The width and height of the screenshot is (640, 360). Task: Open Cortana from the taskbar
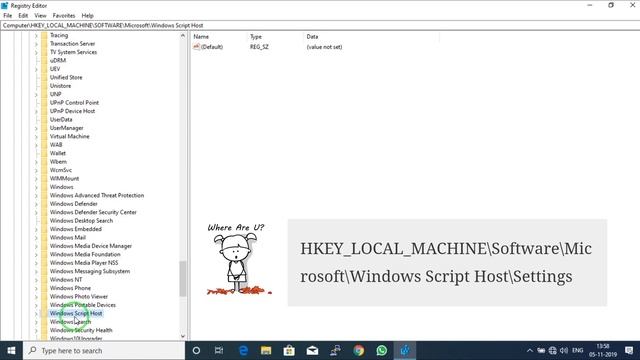[x=196, y=351]
